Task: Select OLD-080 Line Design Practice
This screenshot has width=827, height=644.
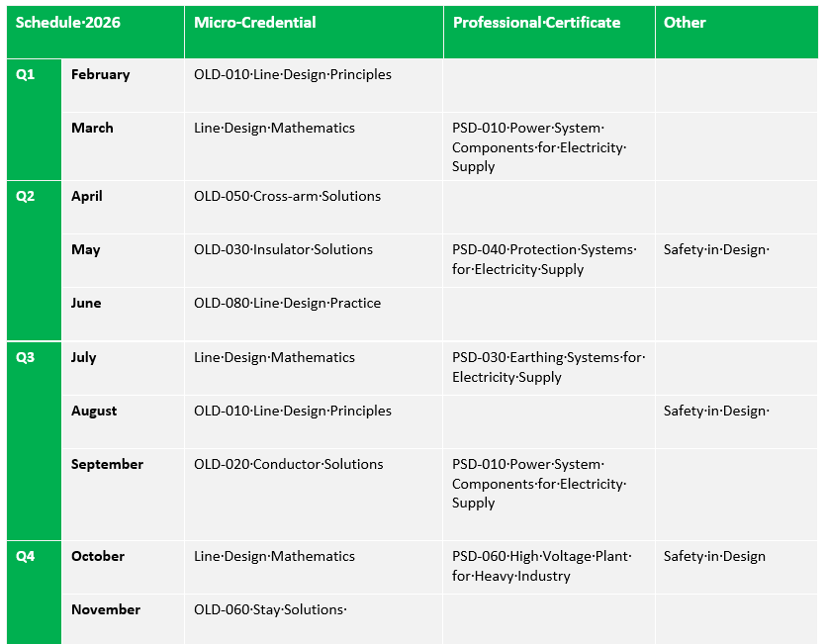Action: [x=287, y=304]
